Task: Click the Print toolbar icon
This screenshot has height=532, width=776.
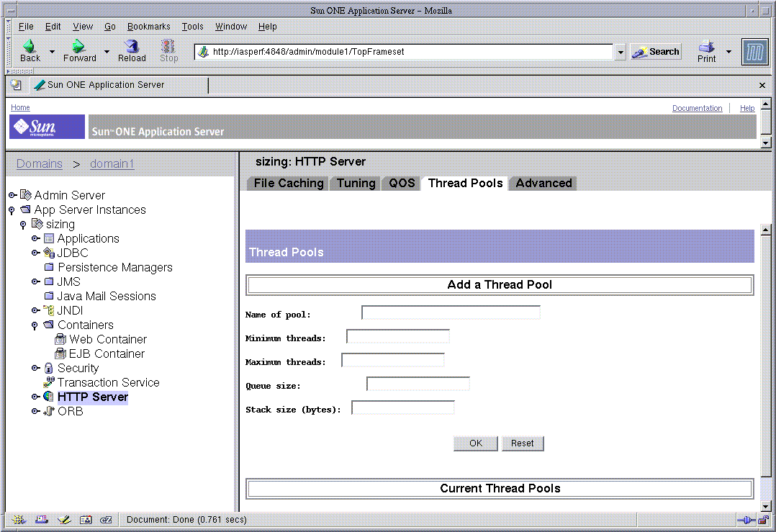Action: tap(706, 47)
